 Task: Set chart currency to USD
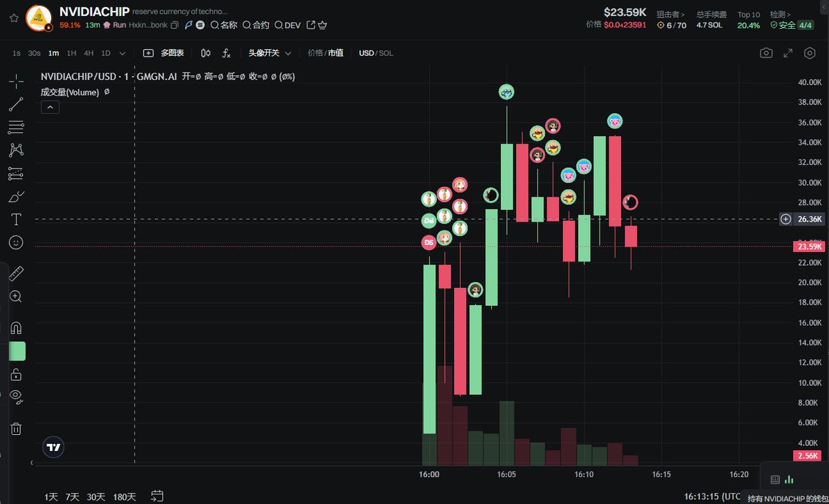pos(366,53)
